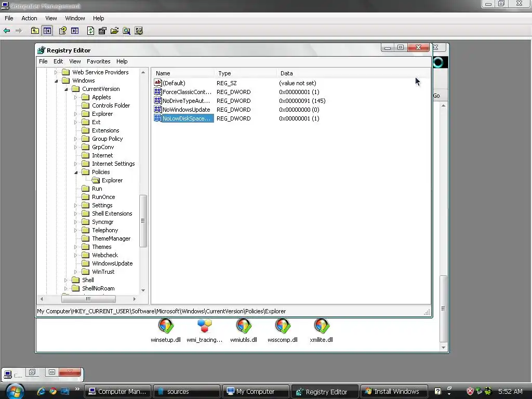Image resolution: width=532 pixels, height=399 pixels.
Task: Open Registry Editor Help menu
Action: (122, 61)
